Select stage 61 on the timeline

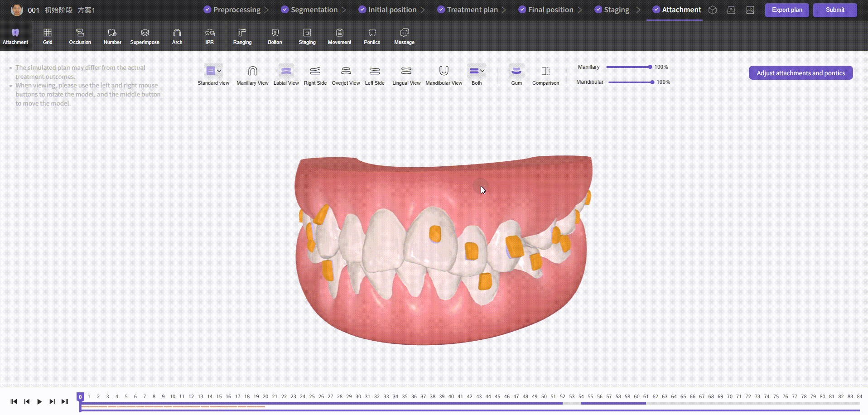pos(646,396)
